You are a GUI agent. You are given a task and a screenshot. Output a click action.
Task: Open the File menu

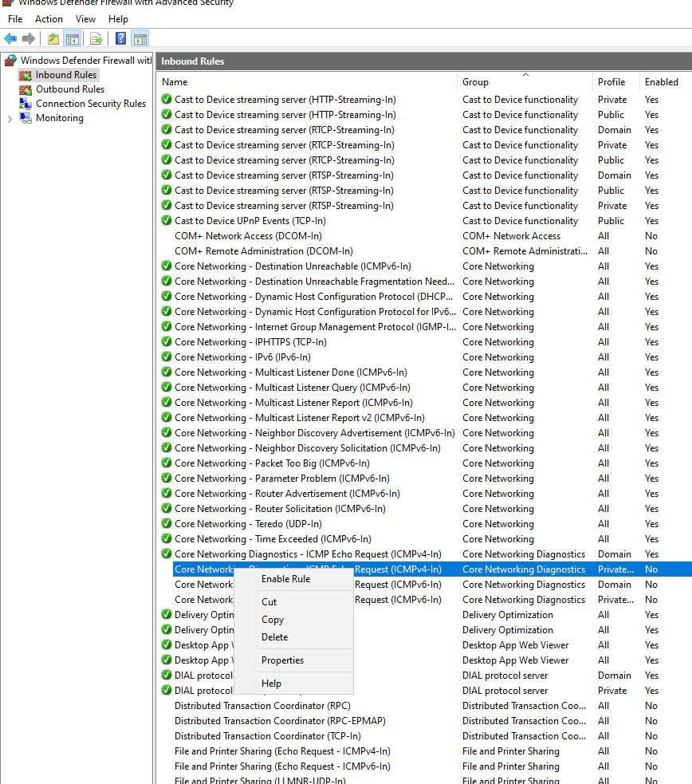click(x=15, y=19)
